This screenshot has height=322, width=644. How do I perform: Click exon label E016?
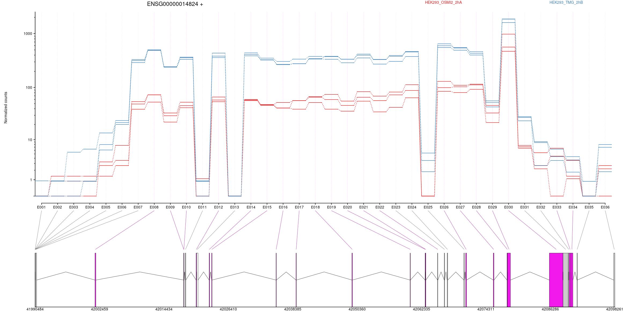pyautogui.click(x=283, y=207)
